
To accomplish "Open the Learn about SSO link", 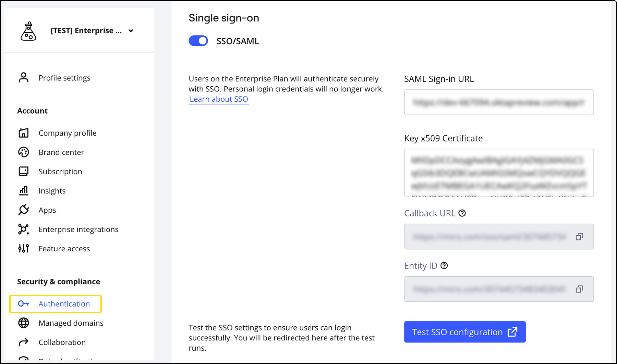I will [219, 99].
